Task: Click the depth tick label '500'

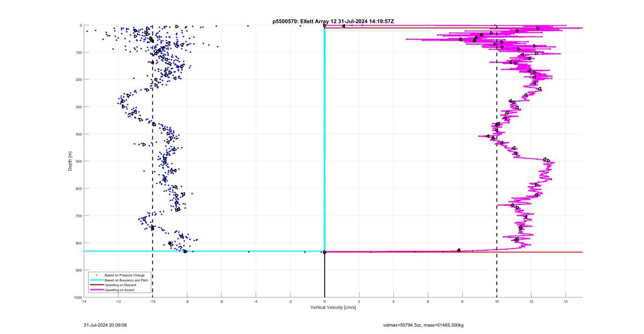Action: pyautogui.click(x=78, y=161)
